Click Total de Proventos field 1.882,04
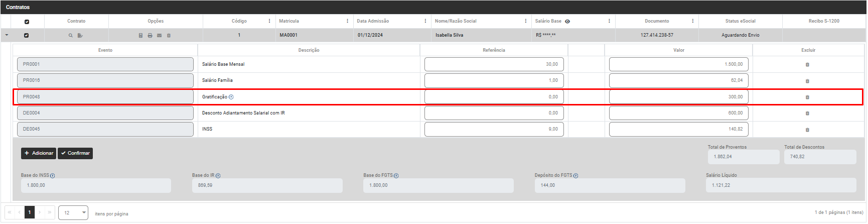Screen dimensions: 868x224 click(x=744, y=157)
